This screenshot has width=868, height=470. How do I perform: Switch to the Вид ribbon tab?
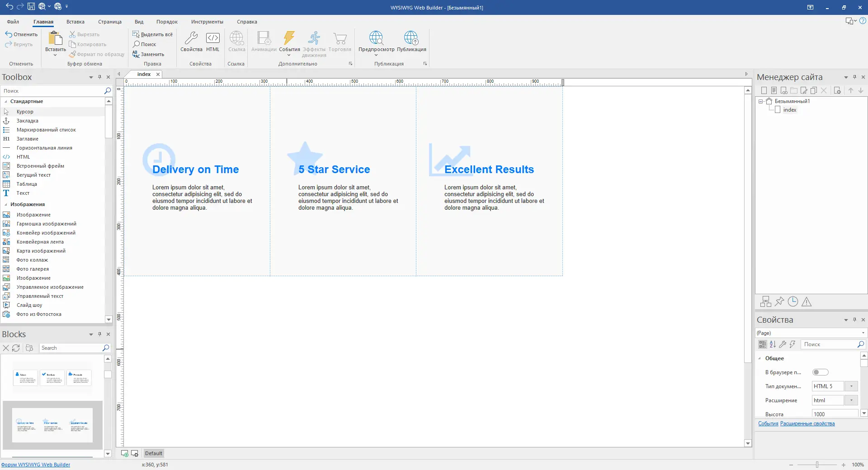coord(139,22)
